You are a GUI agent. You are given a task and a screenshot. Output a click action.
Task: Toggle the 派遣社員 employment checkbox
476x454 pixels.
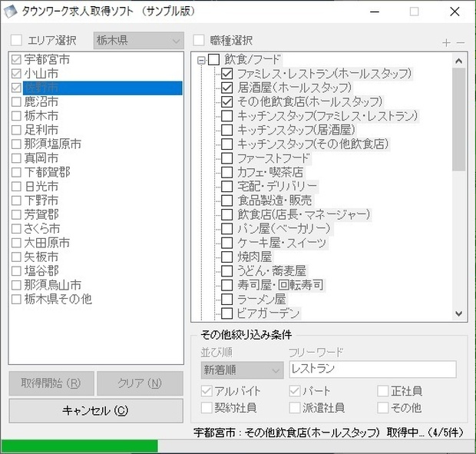[295, 408]
